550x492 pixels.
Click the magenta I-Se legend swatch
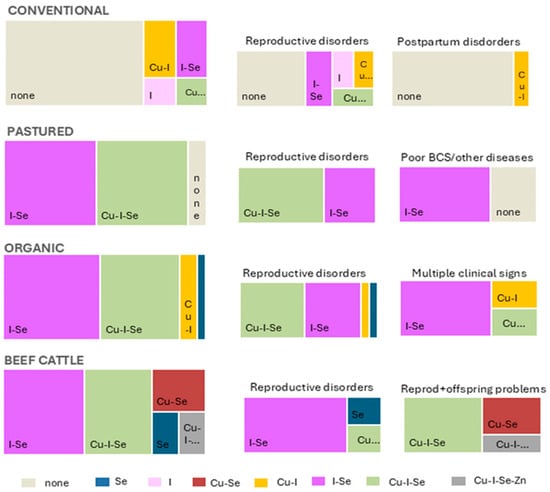coord(318,481)
